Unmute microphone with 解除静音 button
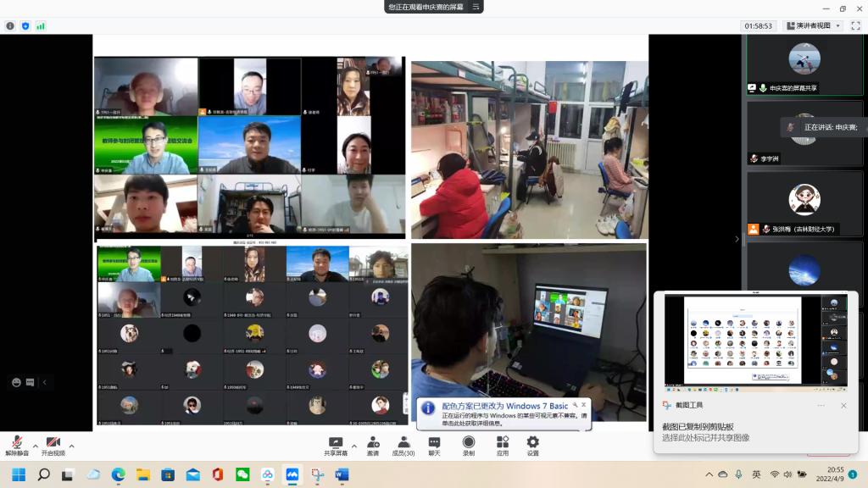Viewport: 868px width, 488px height. pos(17,446)
